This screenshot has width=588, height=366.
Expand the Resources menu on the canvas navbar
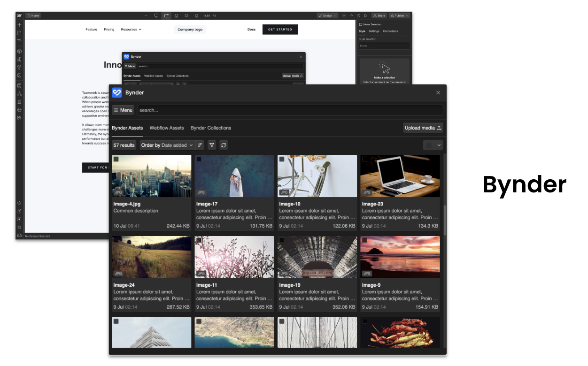131,30
